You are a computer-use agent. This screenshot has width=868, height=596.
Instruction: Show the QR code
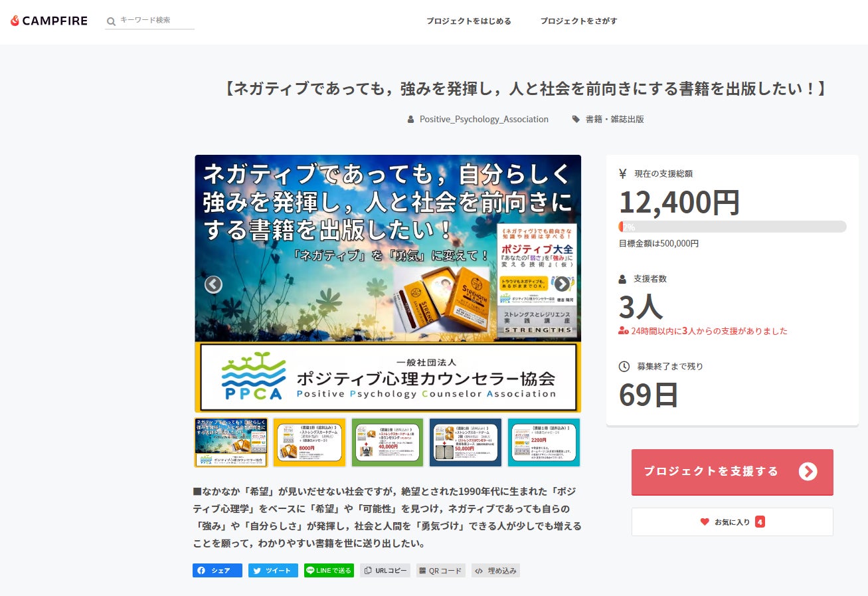pos(440,570)
